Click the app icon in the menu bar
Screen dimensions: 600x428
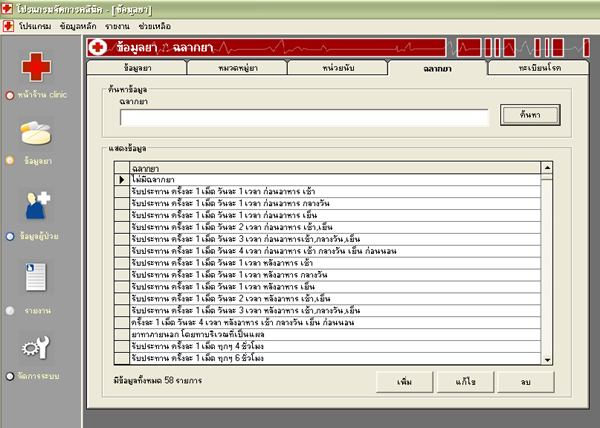point(9,21)
